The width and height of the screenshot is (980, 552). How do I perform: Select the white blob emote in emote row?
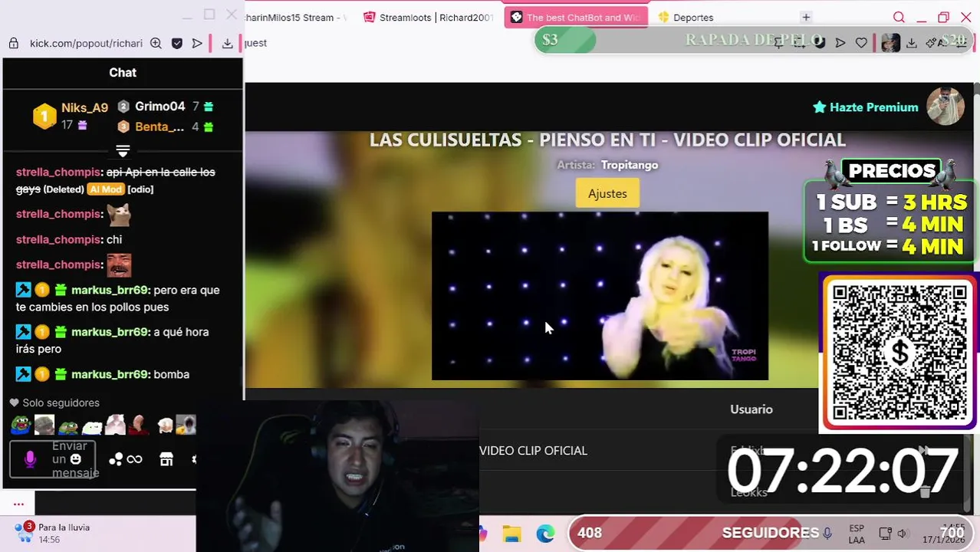tap(92, 425)
